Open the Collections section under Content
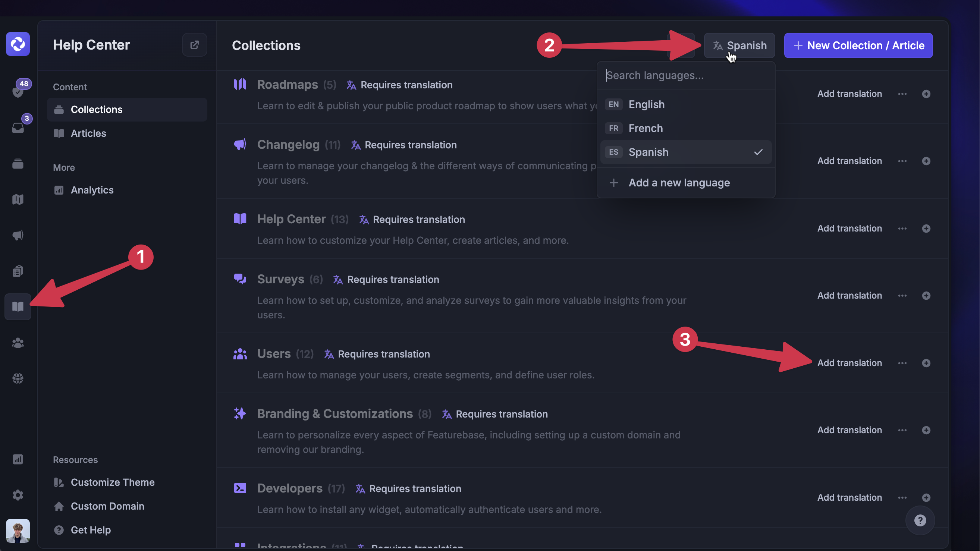 pos(97,109)
